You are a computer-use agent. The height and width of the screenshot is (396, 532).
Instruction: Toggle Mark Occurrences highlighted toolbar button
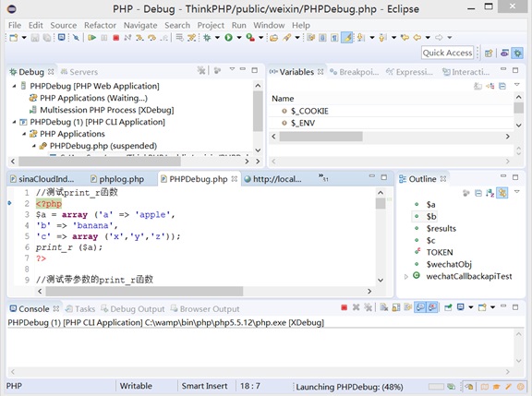click(347, 38)
